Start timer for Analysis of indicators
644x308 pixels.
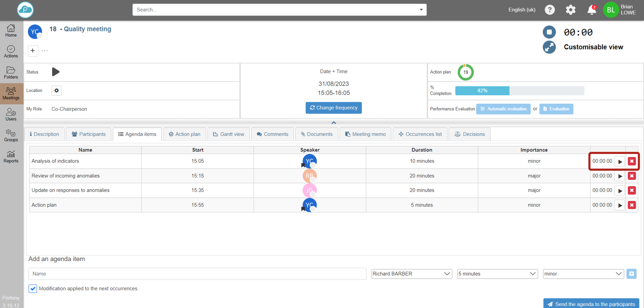point(620,162)
